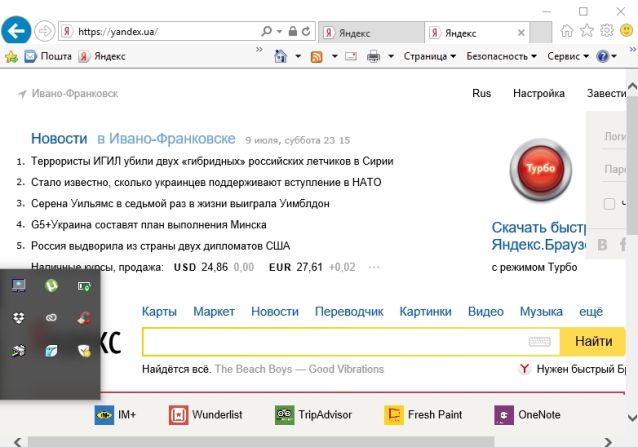The image size is (638, 447).
Task: Click the printer icon in command bar
Action: pyautogui.click(x=374, y=57)
